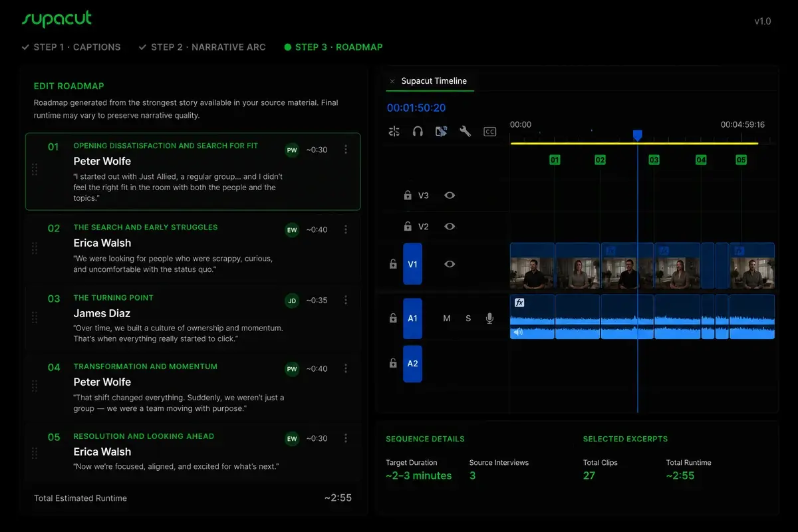798x532 pixels.
Task: Click timeline marker 05
Action: click(741, 160)
